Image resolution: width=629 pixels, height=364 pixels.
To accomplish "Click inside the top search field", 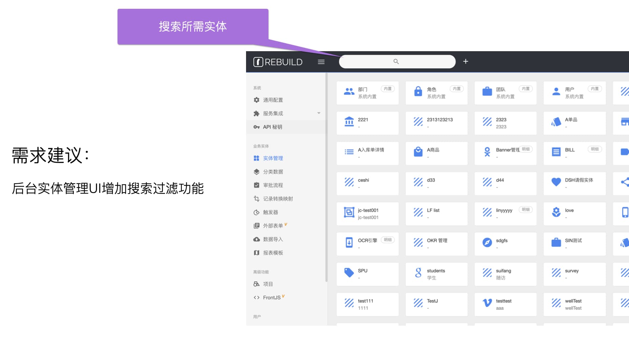I will (x=397, y=61).
